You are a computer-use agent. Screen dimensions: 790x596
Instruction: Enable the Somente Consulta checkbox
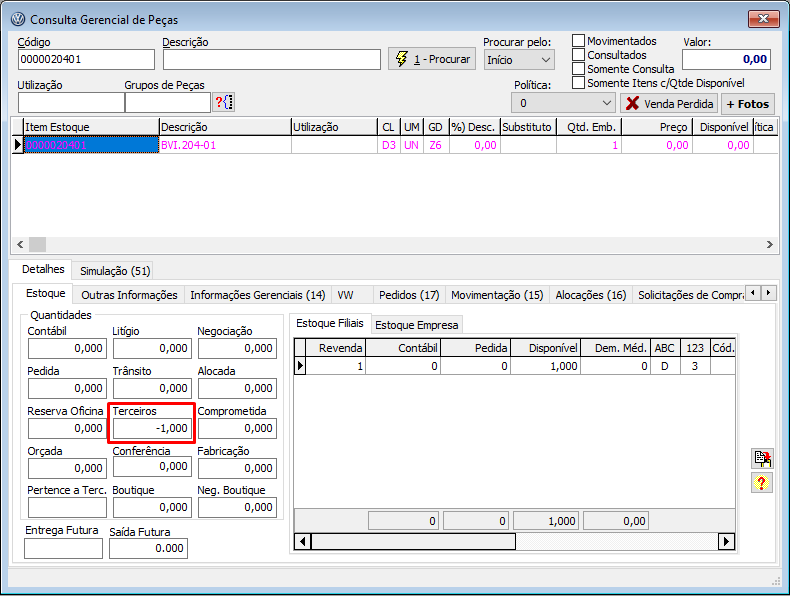[578, 69]
